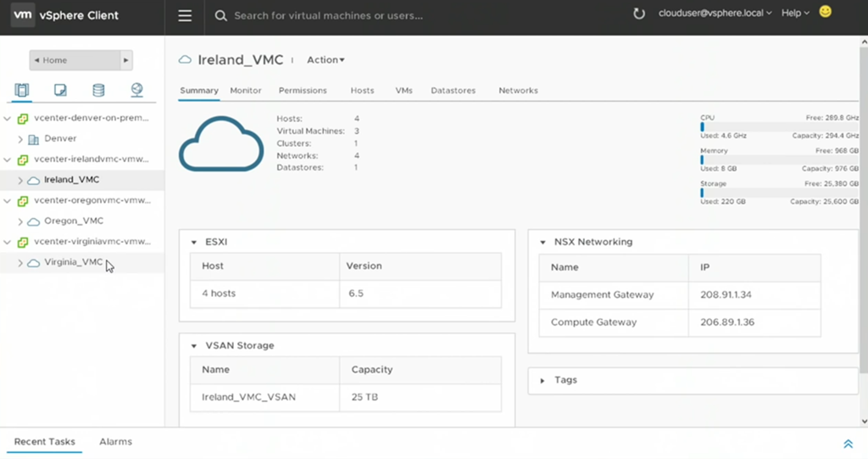This screenshot has width=868, height=459.
Task: Expand the Tags panel
Action: [x=542, y=380]
